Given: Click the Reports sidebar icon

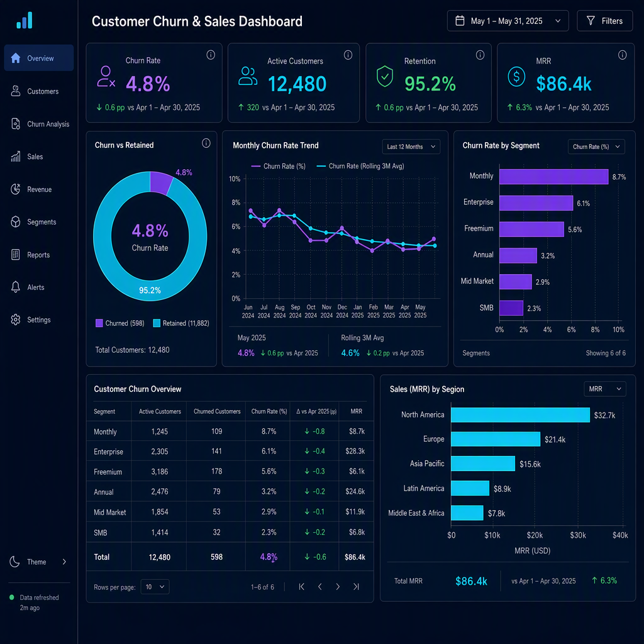Looking at the screenshot, I should (x=16, y=255).
